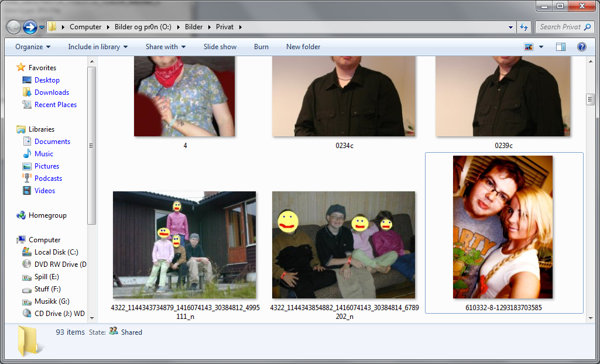Open the DVD RW Drive
This screenshot has width=600, height=364.
(60, 264)
